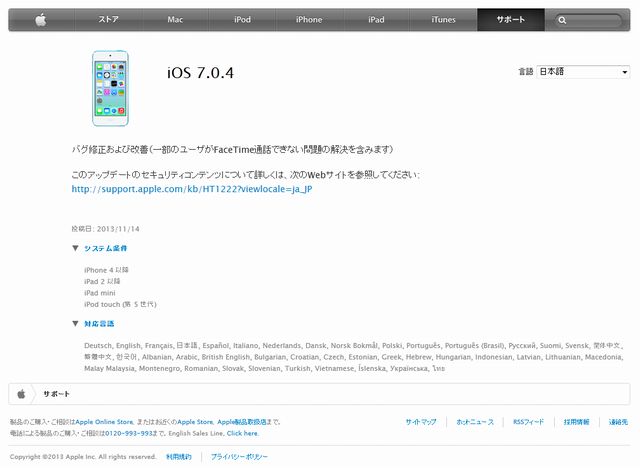The image size is (640, 468).
Task: Open the Apple Online Store link
Action: click(104, 422)
